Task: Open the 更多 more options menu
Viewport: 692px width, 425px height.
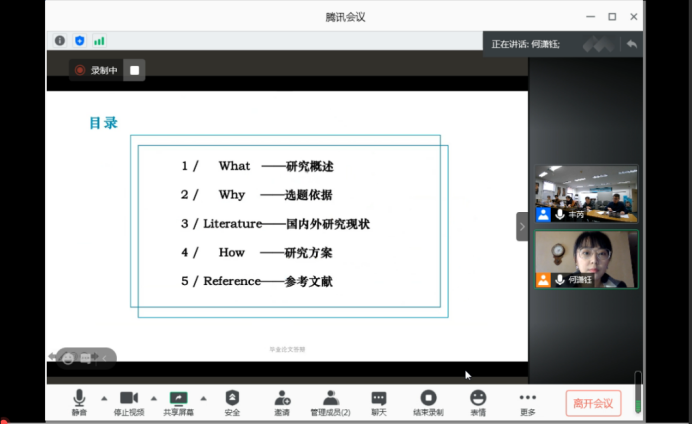Action: (527, 402)
